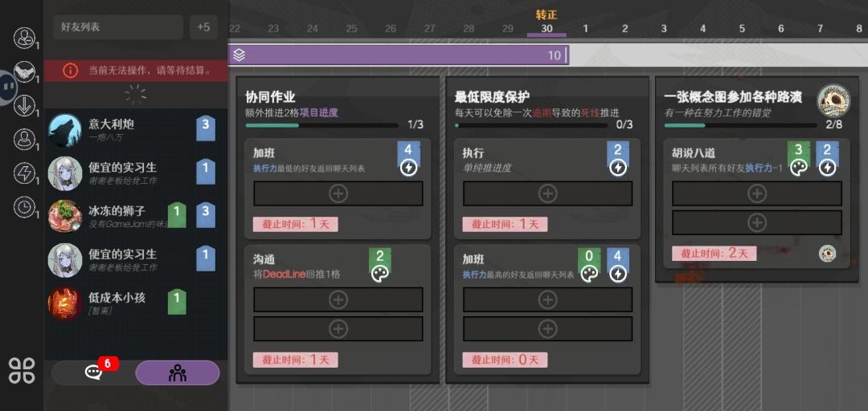Add friend to 执行 task slot
This screenshot has width=868, height=411.
(x=547, y=193)
